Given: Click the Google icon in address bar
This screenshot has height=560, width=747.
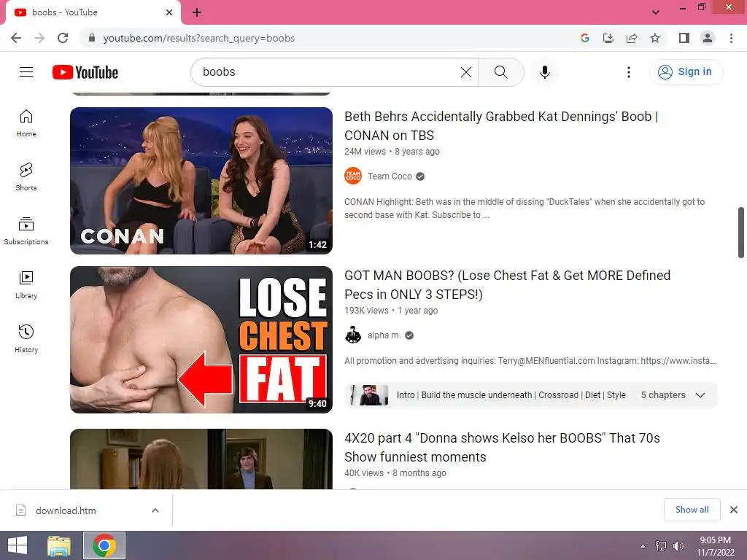Looking at the screenshot, I should coord(585,38).
